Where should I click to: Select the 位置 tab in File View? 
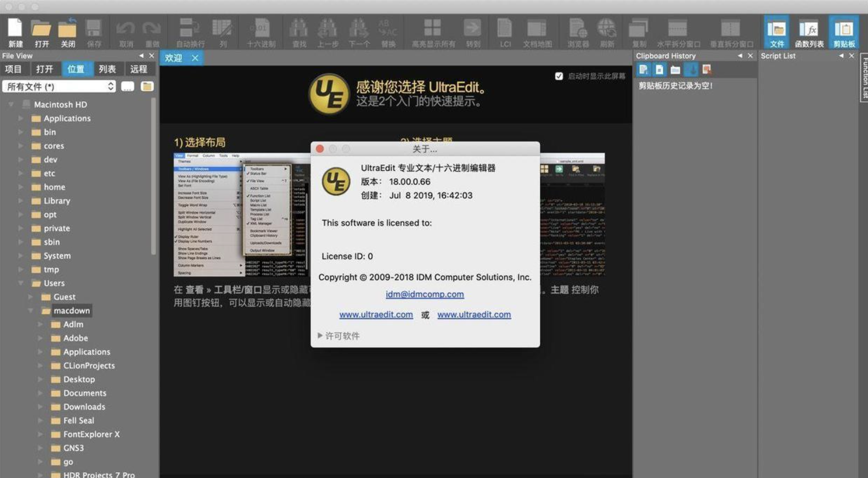pyautogui.click(x=76, y=69)
